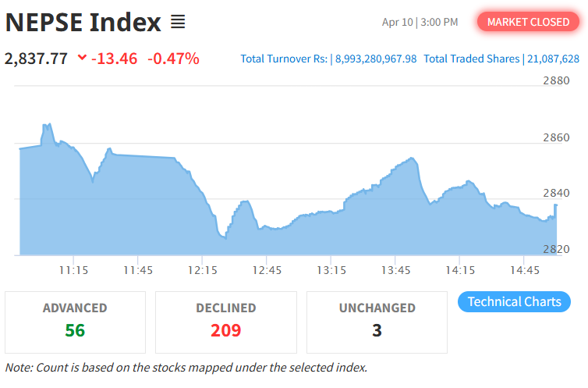Click the 2820 value on the price axis
This screenshot has width=588, height=388.
(556, 250)
